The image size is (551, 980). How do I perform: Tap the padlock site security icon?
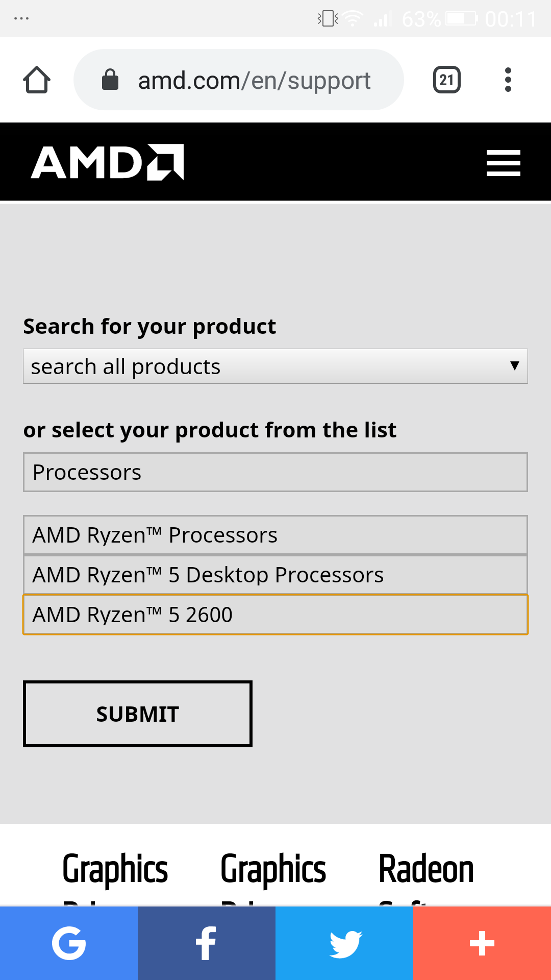[110, 80]
